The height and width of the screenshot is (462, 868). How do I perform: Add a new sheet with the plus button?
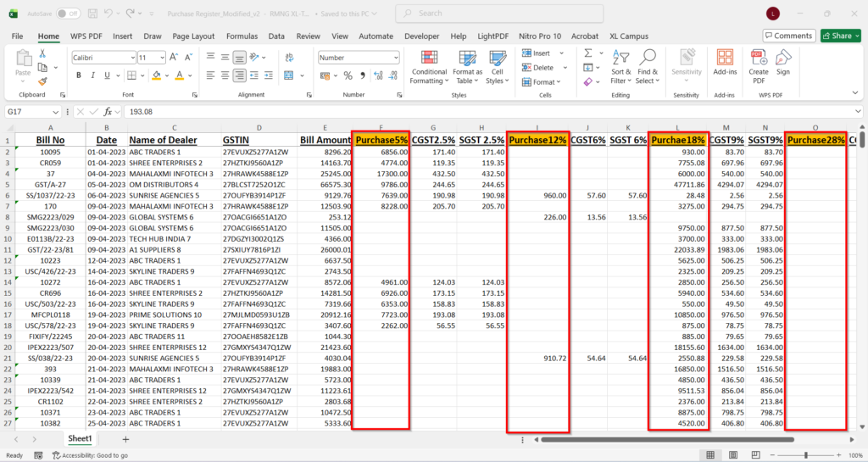click(x=125, y=439)
